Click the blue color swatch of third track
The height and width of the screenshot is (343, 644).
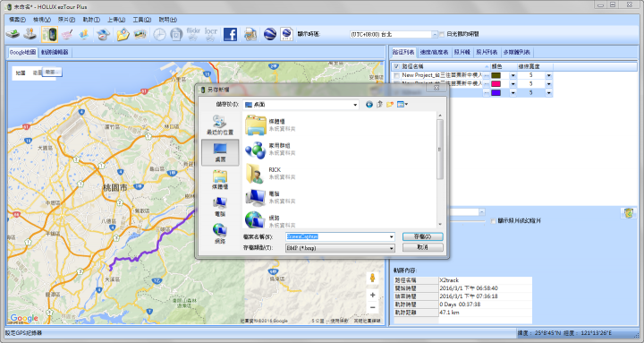[x=496, y=93]
